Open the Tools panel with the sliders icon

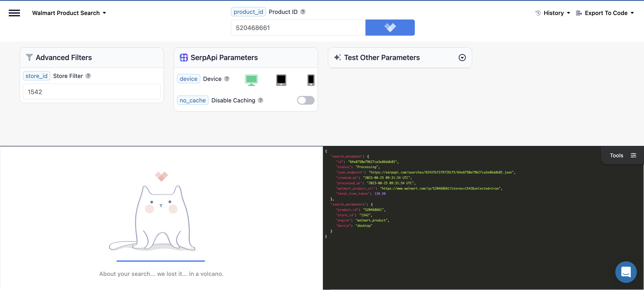click(x=634, y=155)
